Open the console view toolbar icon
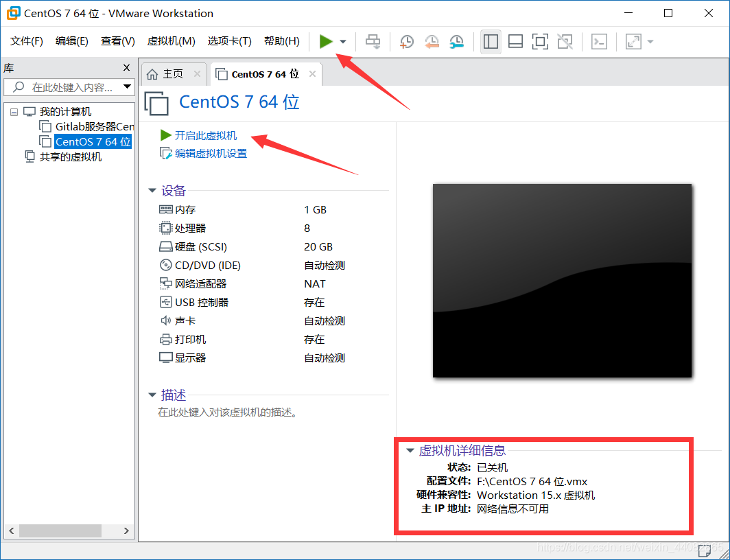 599,41
